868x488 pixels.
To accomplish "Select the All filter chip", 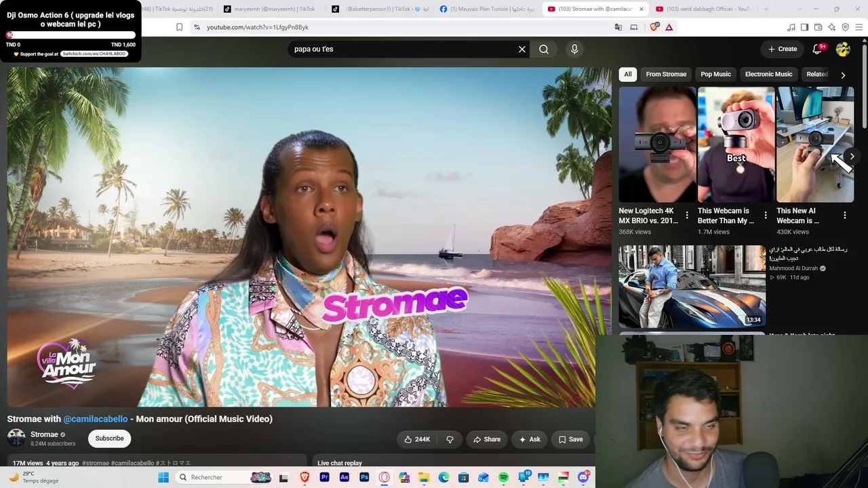I will (628, 75).
